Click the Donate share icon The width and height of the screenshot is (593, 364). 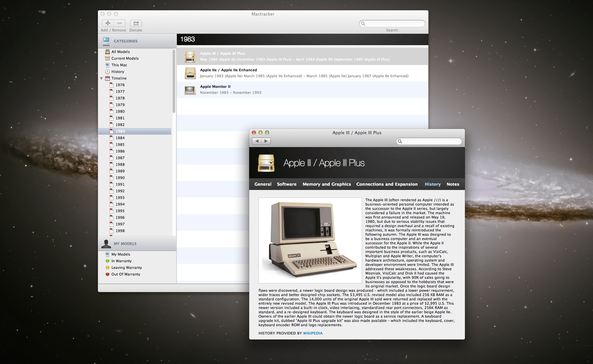click(136, 23)
